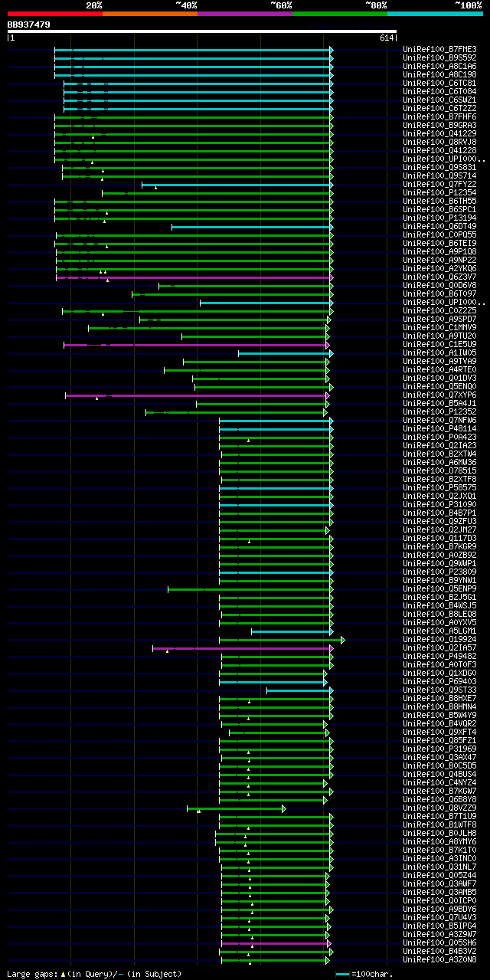Open hit UniRef100_C0PQ55

439,235
